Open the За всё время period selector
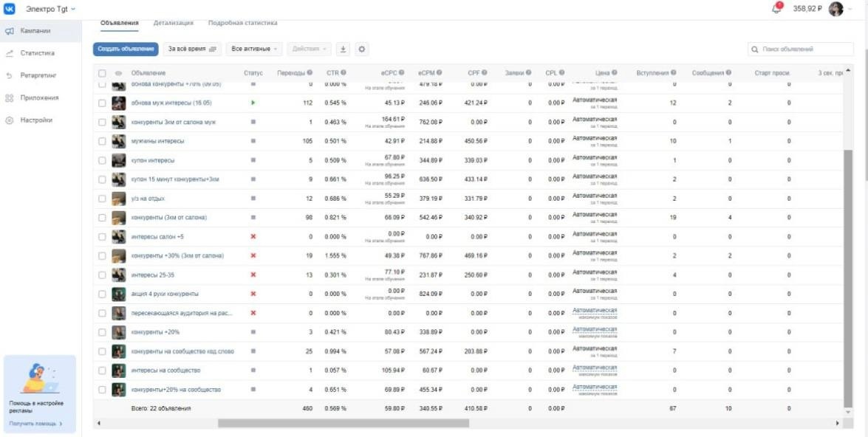Viewport: 868px width, 437px height. [192, 49]
